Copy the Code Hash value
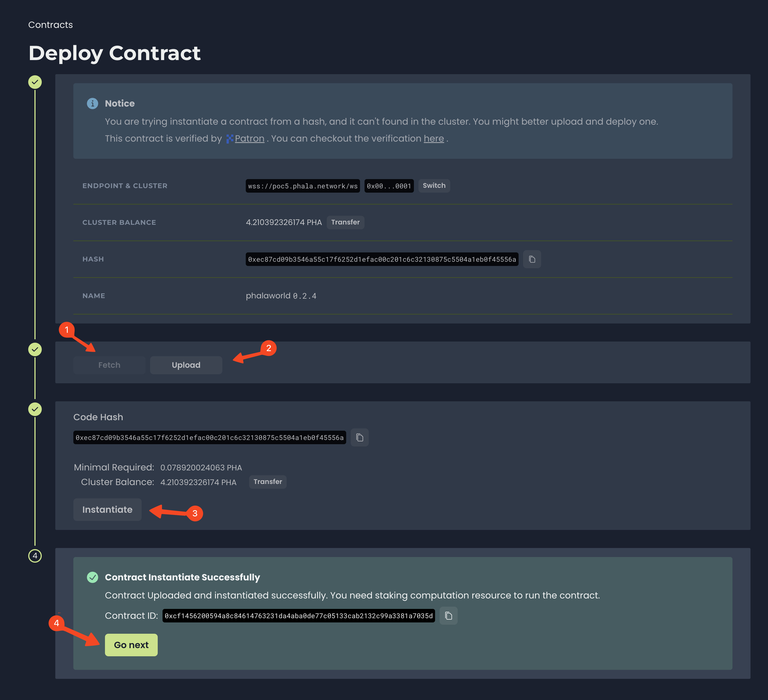The height and width of the screenshot is (700, 768). click(359, 438)
